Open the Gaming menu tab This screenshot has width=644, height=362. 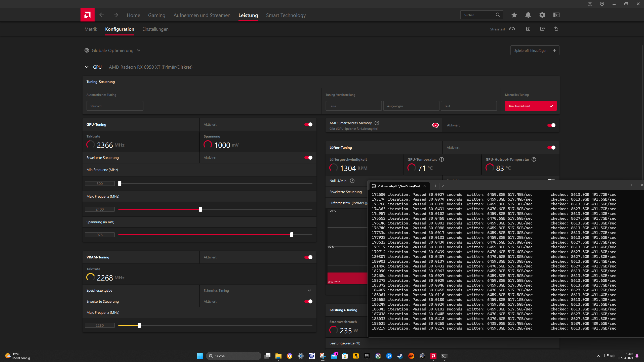pyautogui.click(x=156, y=15)
